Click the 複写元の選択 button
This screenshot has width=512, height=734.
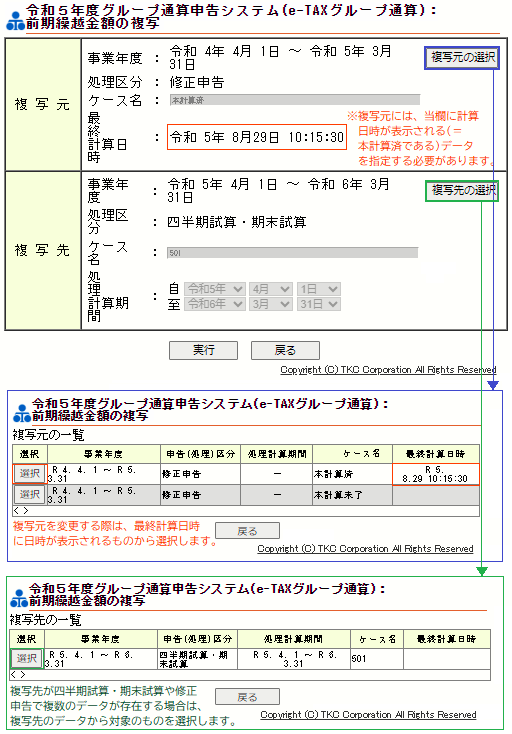(x=462, y=58)
